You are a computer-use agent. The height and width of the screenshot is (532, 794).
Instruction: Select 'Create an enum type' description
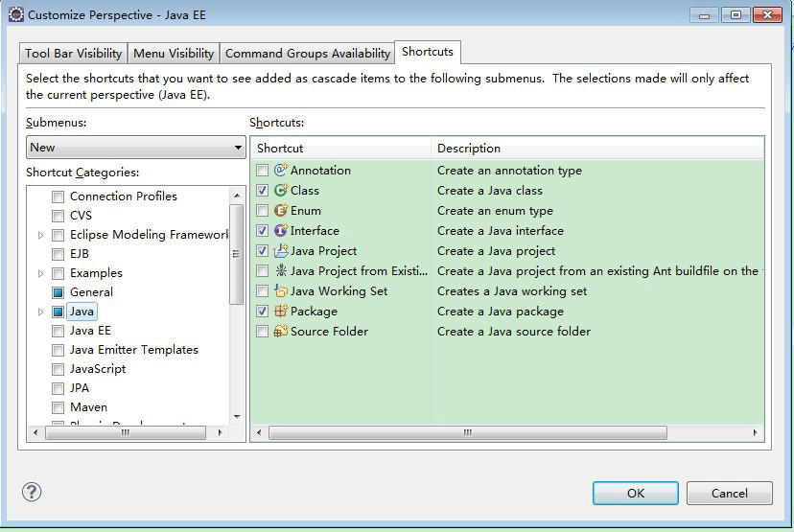coord(495,211)
